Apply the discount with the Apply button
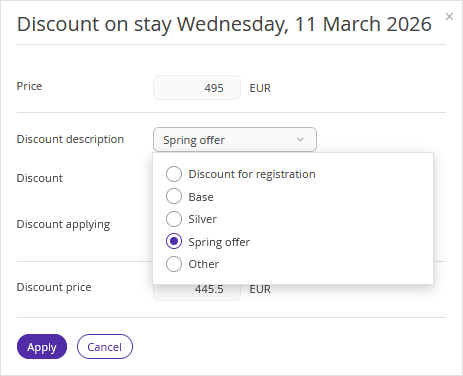The width and height of the screenshot is (463, 376). (42, 347)
